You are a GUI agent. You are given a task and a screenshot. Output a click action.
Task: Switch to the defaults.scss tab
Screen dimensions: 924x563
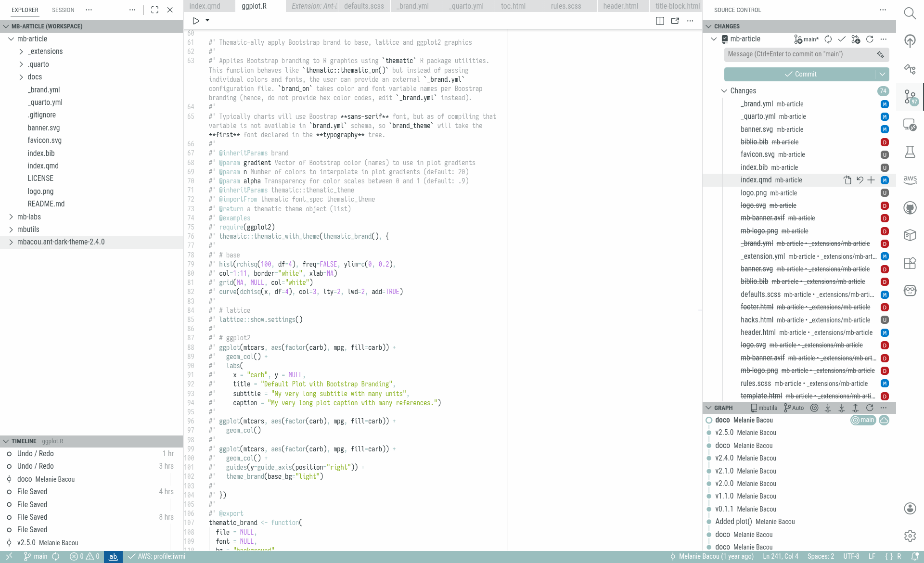pyautogui.click(x=364, y=6)
